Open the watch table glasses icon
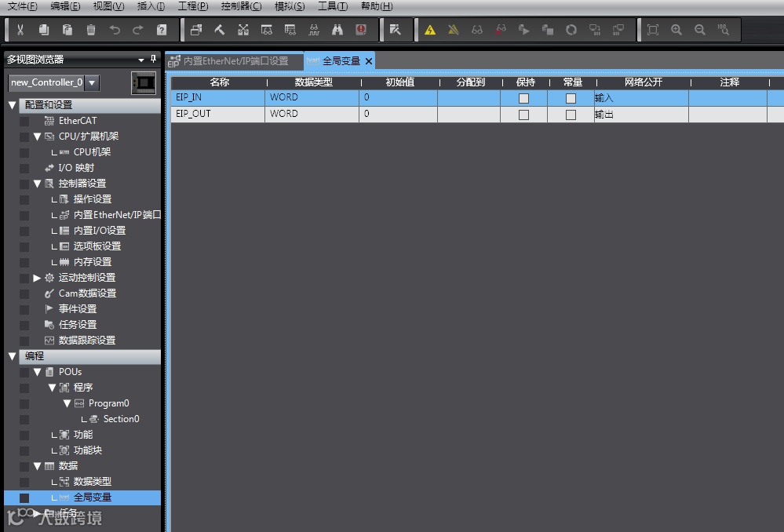This screenshot has height=532, width=784. pyautogui.click(x=290, y=30)
